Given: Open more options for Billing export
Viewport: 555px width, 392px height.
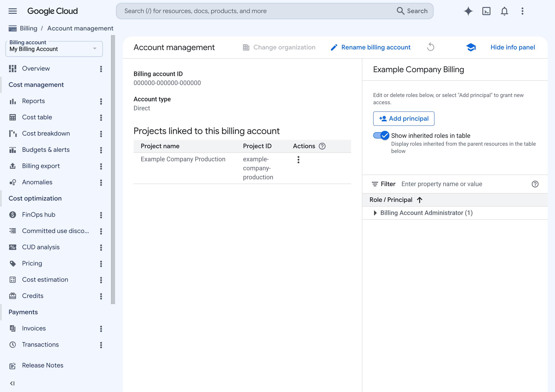Looking at the screenshot, I should tap(101, 166).
